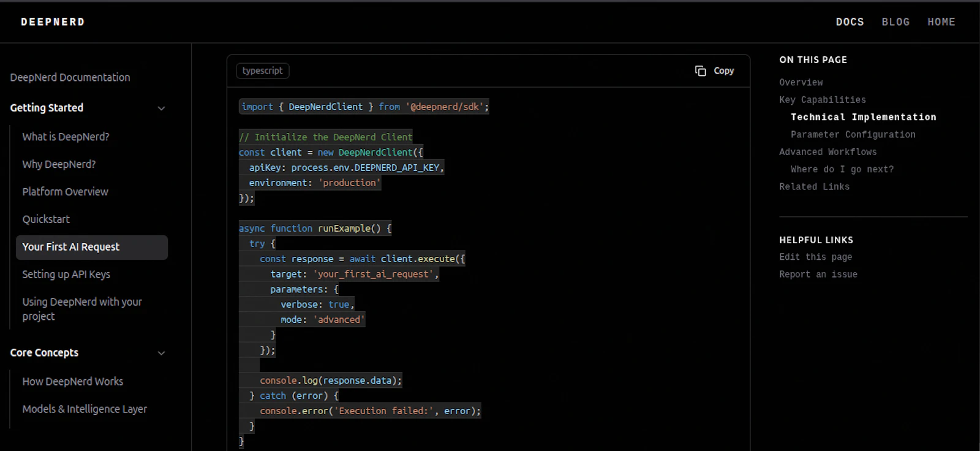The height and width of the screenshot is (451, 980).
Task: Click the HELPFUL LINKS heading
Action: (x=816, y=240)
